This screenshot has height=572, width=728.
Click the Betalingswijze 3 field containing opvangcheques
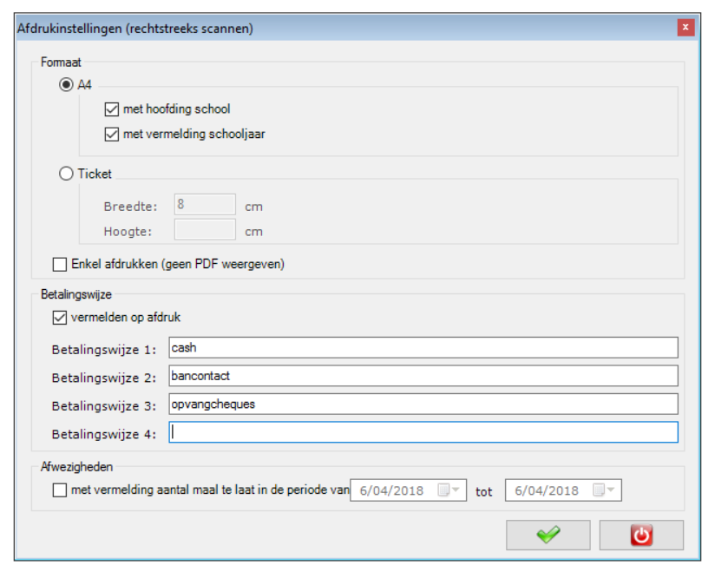423,404
